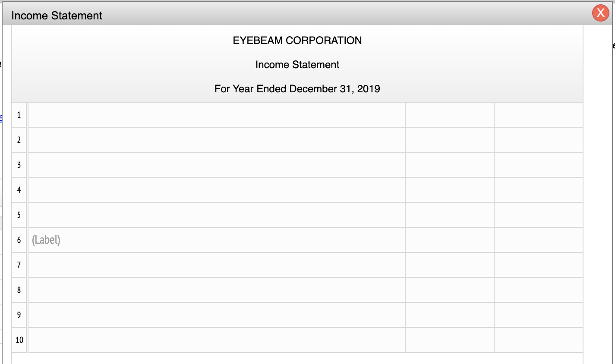The height and width of the screenshot is (364, 615).
Task: Select the label field in row 8
Action: coord(217,290)
